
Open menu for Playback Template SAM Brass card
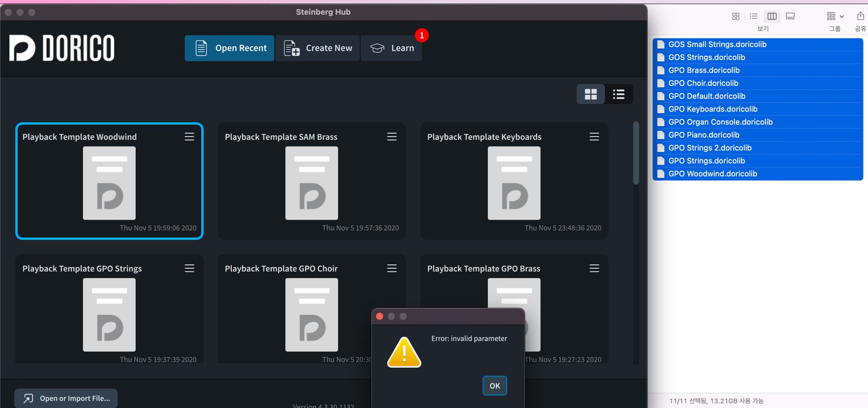coord(392,136)
